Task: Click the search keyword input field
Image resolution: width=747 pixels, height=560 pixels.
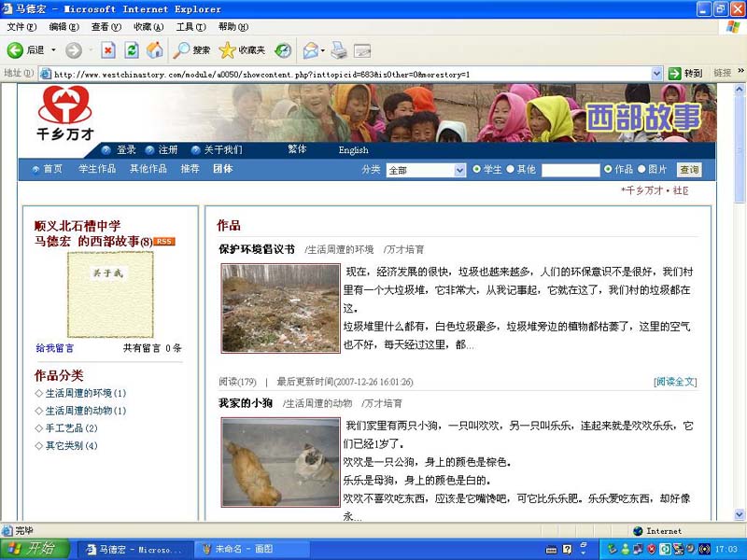Action: click(x=571, y=170)
